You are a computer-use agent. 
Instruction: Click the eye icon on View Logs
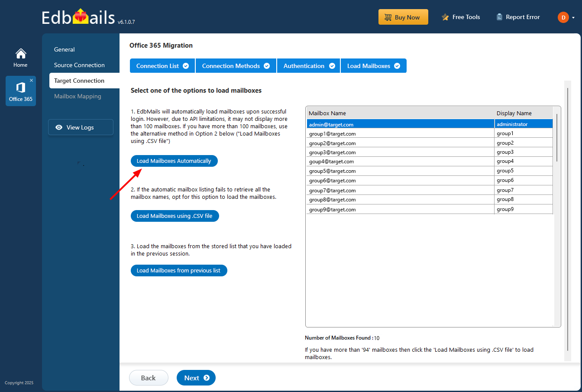click(x=59, y=127)
